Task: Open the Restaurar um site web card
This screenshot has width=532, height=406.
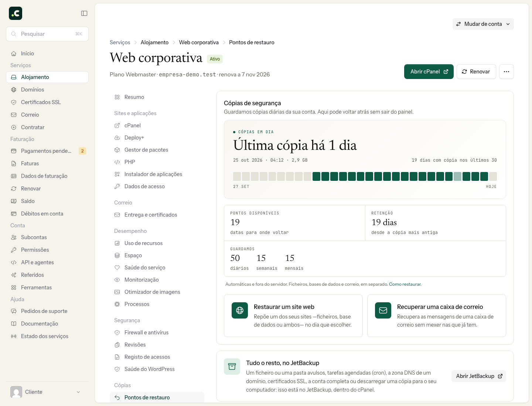Action: pos(293,316)
